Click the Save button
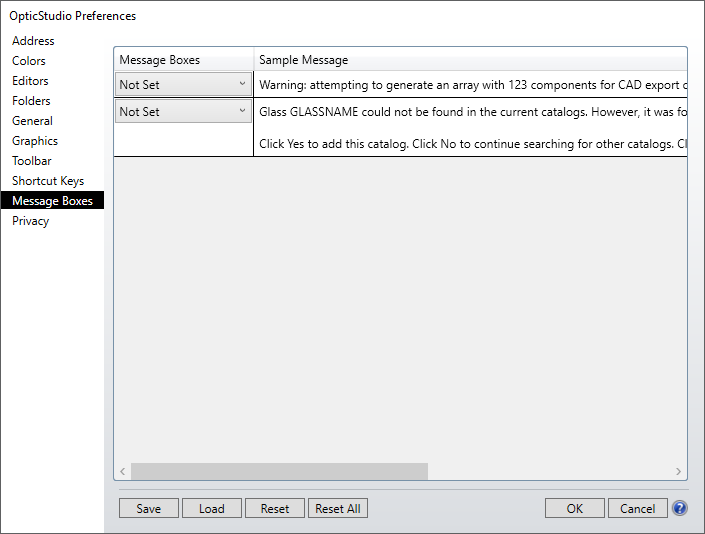The height and width of the screenshot is (534, 705). coord(148,508)
